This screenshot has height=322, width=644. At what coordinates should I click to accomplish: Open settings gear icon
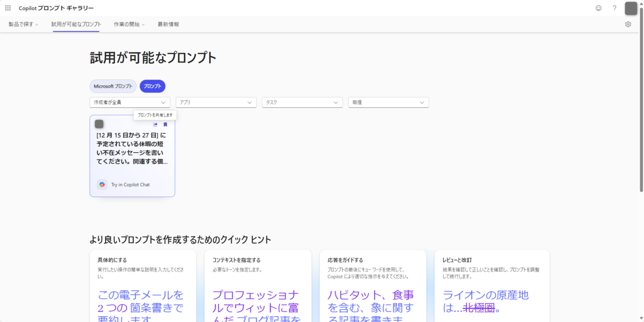pyautogui.click(x=628, y=24)
